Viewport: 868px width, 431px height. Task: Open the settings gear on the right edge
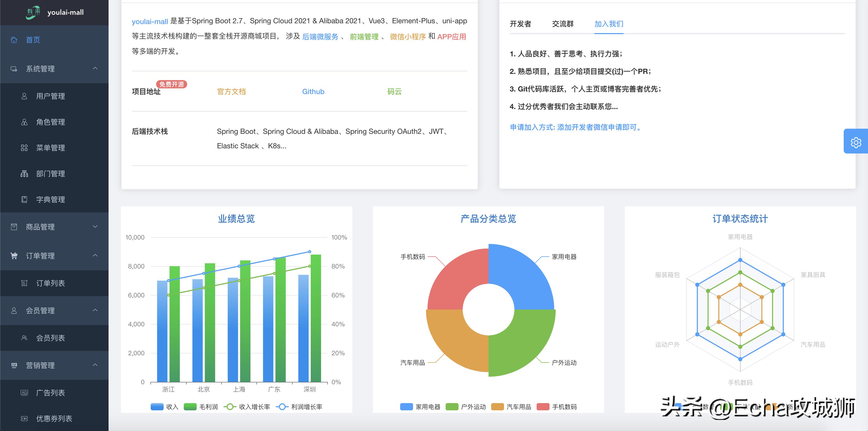pos(856,142)
